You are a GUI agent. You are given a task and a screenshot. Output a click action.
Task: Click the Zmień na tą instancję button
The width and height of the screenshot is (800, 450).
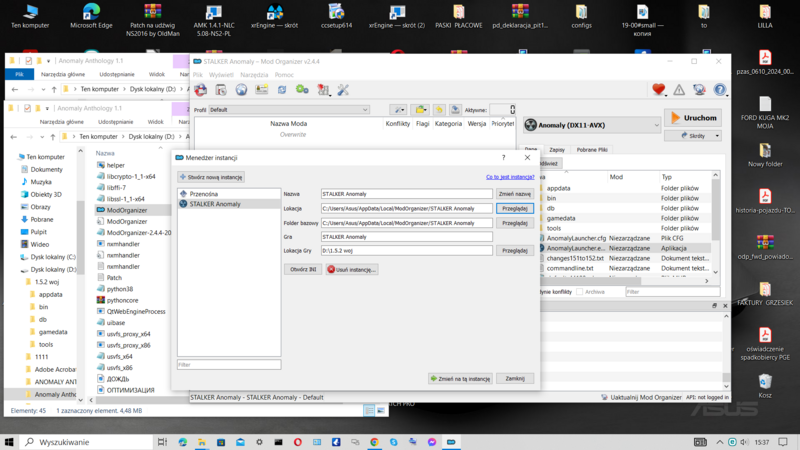pyautogui.click(x=460, y=379)
